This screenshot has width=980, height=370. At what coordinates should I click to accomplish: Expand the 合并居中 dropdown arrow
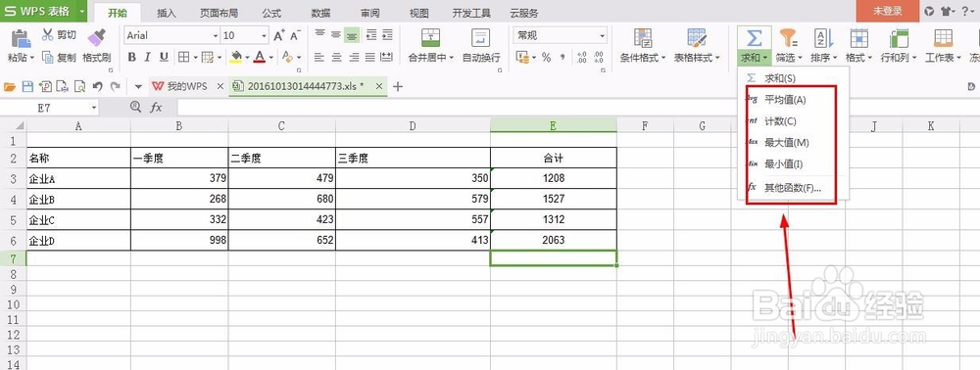[451, 58]
